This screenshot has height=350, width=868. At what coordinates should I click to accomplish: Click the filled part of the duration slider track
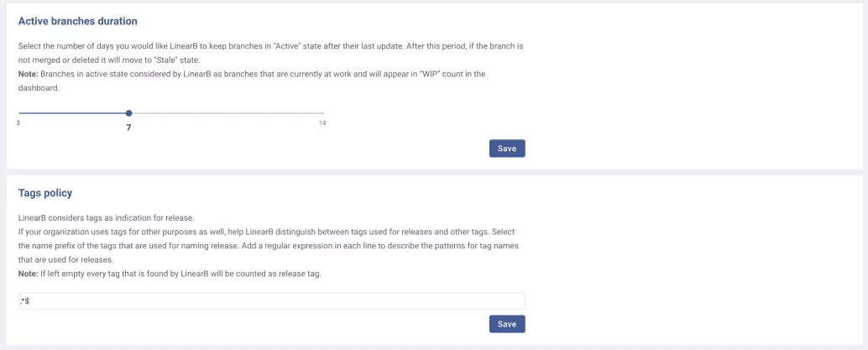[x=73, y=113]
